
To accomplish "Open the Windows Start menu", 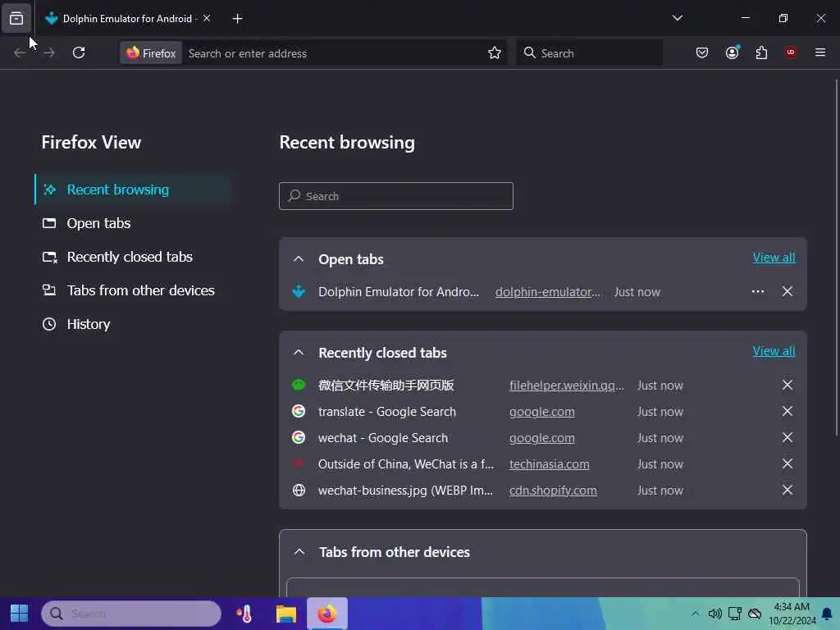I will point(20,614).
